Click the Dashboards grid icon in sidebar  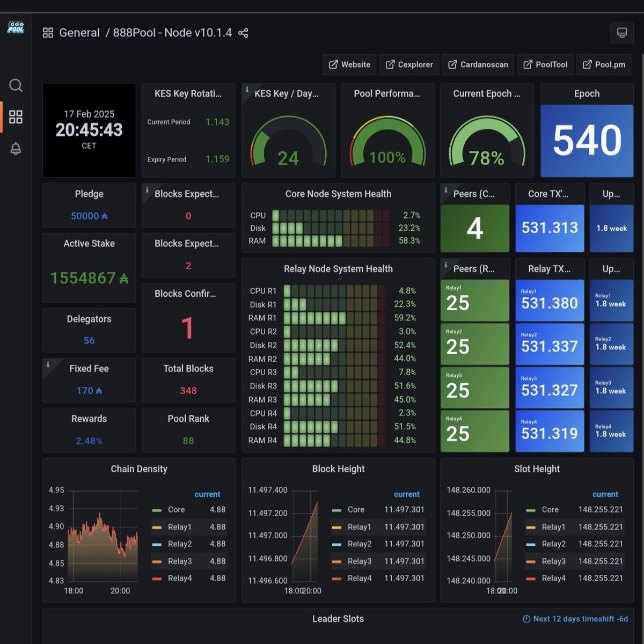(16, 117)
